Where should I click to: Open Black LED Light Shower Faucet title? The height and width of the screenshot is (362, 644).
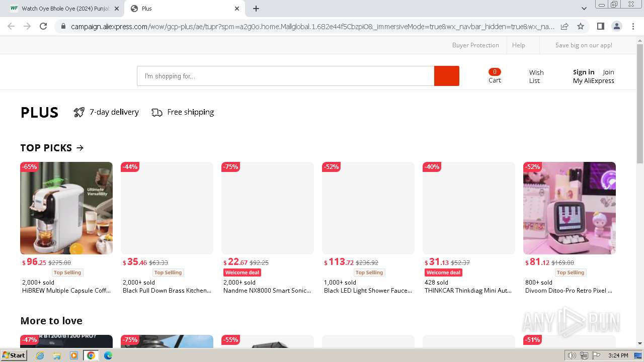pos(368,291)
